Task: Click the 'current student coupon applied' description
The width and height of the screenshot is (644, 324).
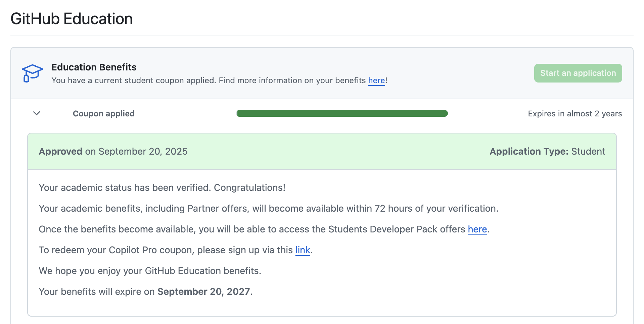Action: click(x=208, y=80)
